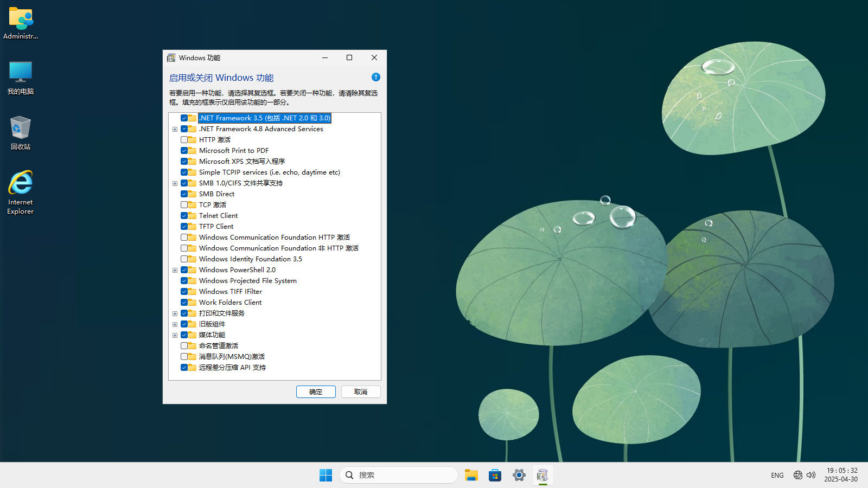Screen dimensions: 868x488
Task: Click the network globe tray icon
Action: [x=797, y=475]
